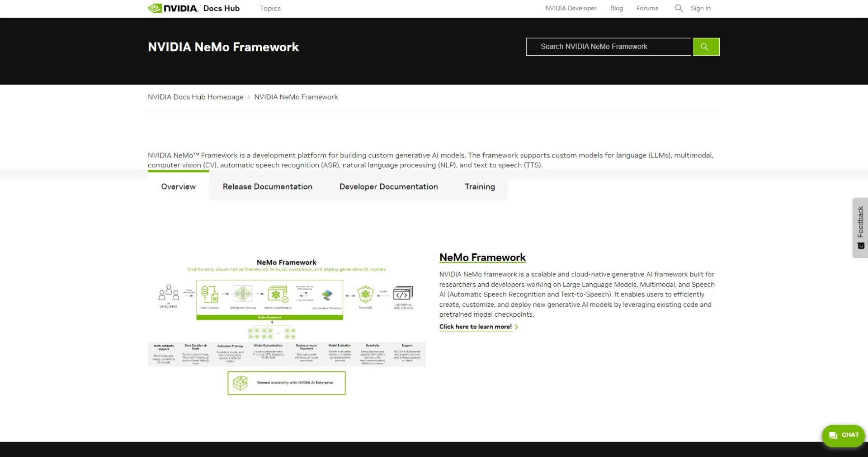
Task: Go to NVIDIA Docs Hub Homepage breadcrumb
Action: click(x=195, y=97)
